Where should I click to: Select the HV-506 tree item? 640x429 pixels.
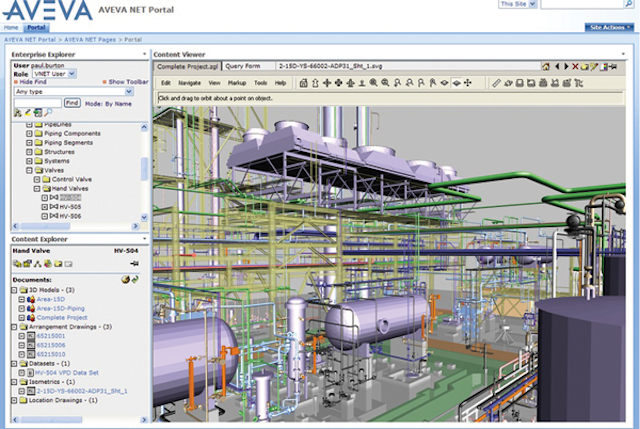pos(70,216)
